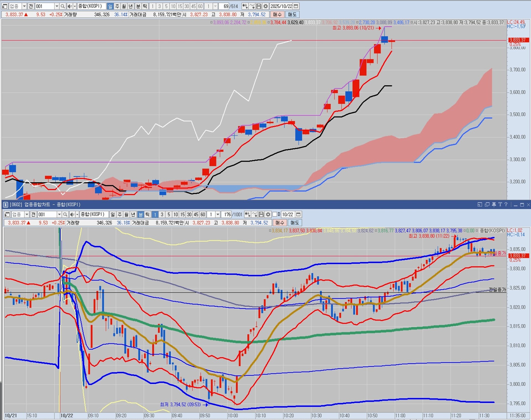
Task: Expand the 001 code dropdown in lower toolbar
Action: coord(59,214)
